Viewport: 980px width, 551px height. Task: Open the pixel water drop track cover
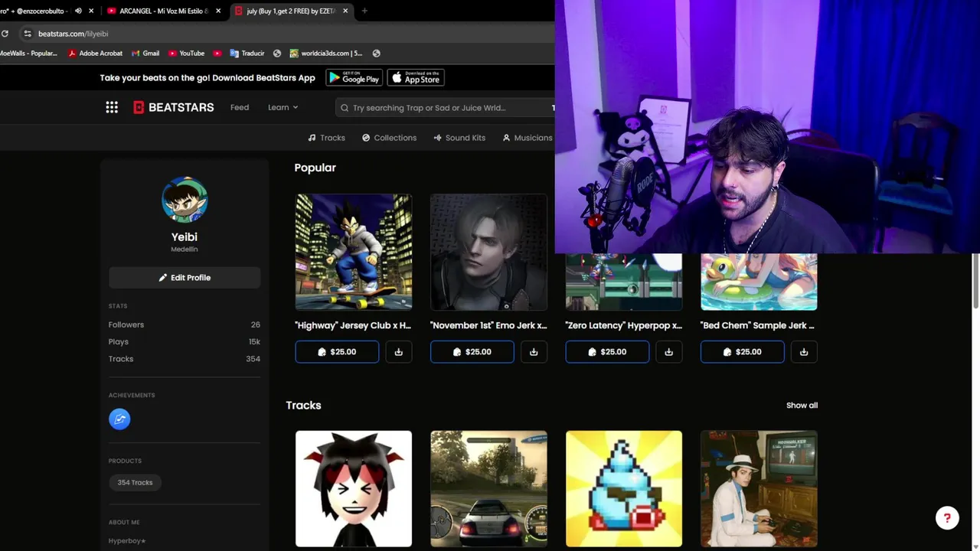(x=624, y=489)
